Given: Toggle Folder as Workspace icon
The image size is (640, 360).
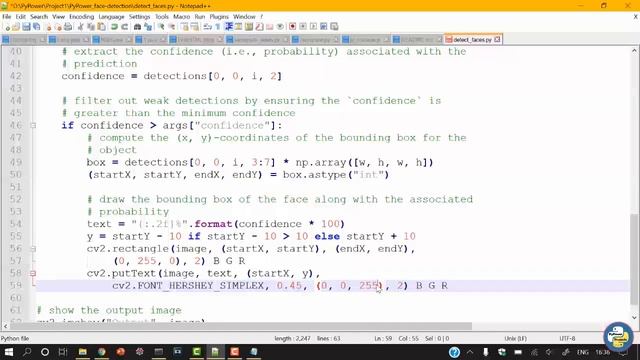Looking at the screenshot, I should tap(269, 27).
